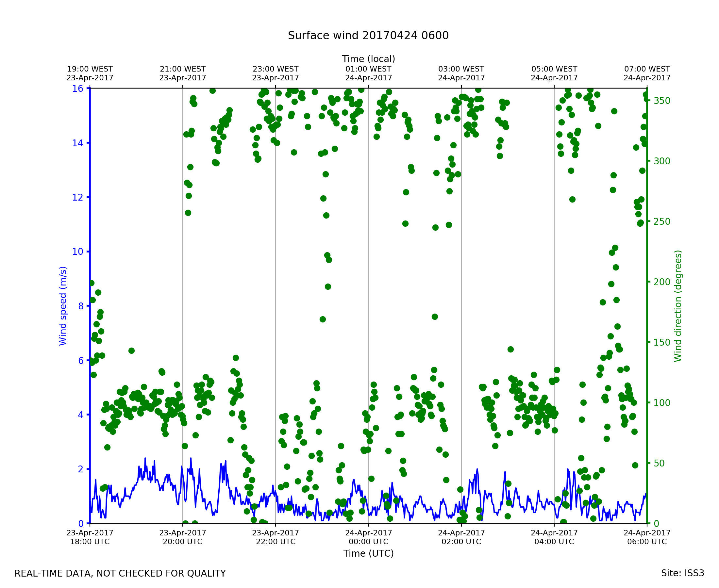Screen dimensions: 719x588
Task: Click the 'Time (local)' top axis label
Action: point(368,59)
